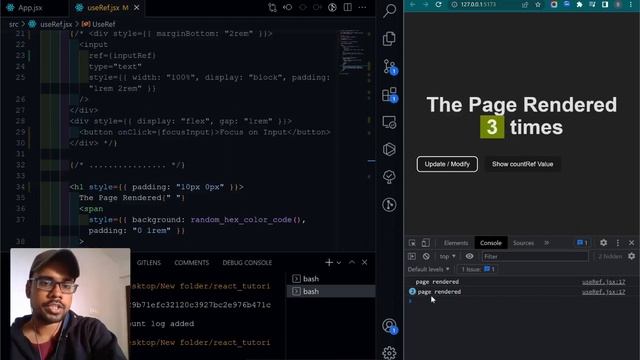Click the Update / Modify button
Image resolution: width=640 pixels, height=360 pixels.
(x=447, y=164)
